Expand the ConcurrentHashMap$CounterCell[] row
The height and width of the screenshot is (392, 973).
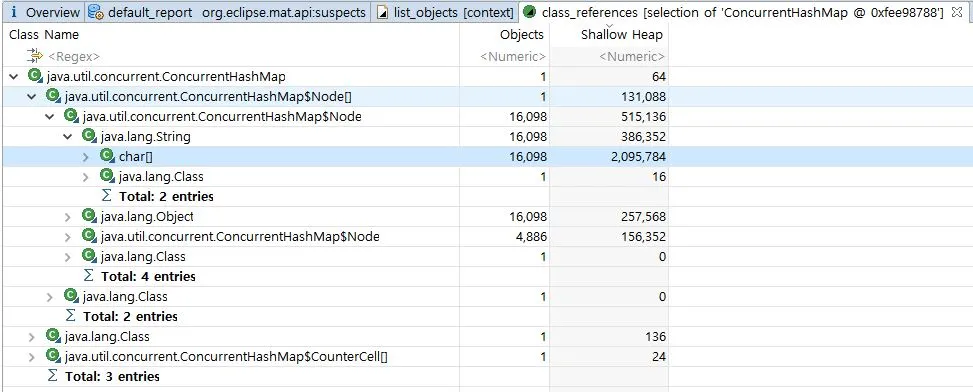tap(32, 357)
